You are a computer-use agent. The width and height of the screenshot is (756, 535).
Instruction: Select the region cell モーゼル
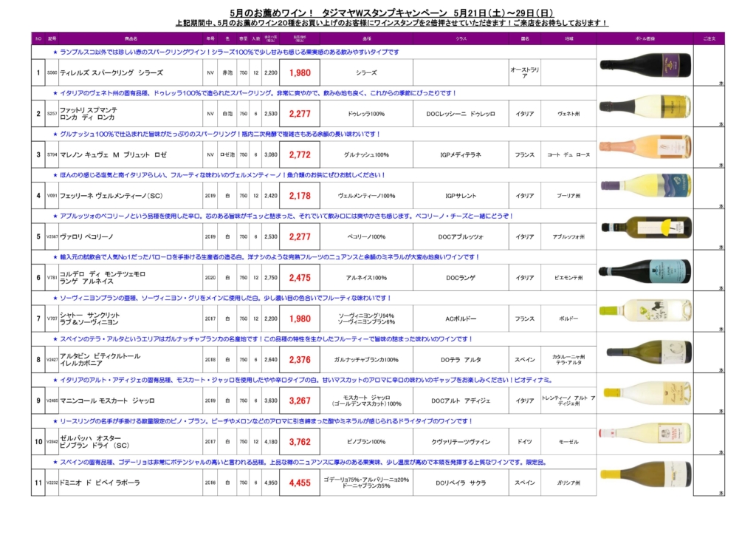(x=569, y=442)
